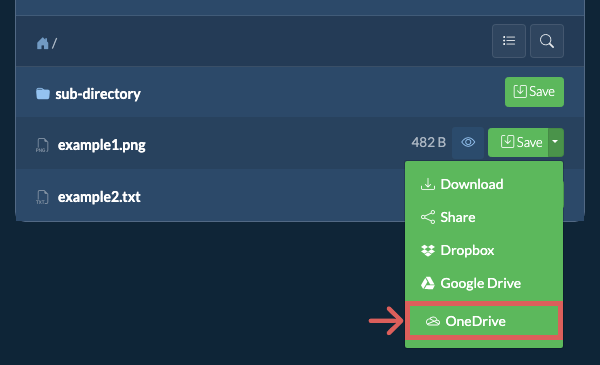The height and width of the screenshot is (365, 600).
Task: Open the search box
Action: tap(546, 41)
